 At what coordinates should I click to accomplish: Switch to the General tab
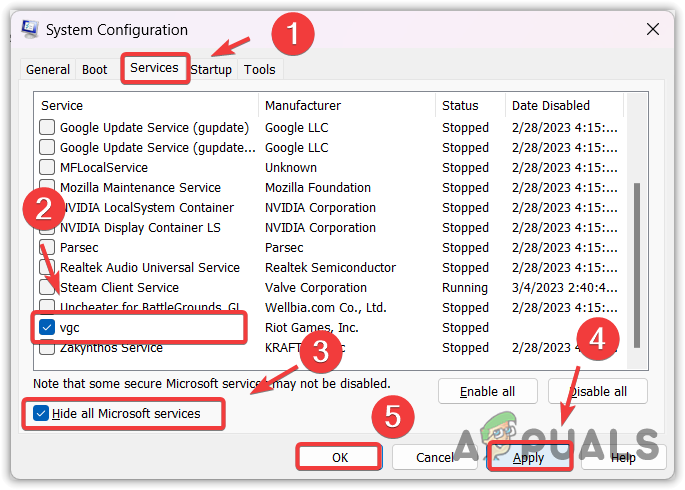(48, 69)
